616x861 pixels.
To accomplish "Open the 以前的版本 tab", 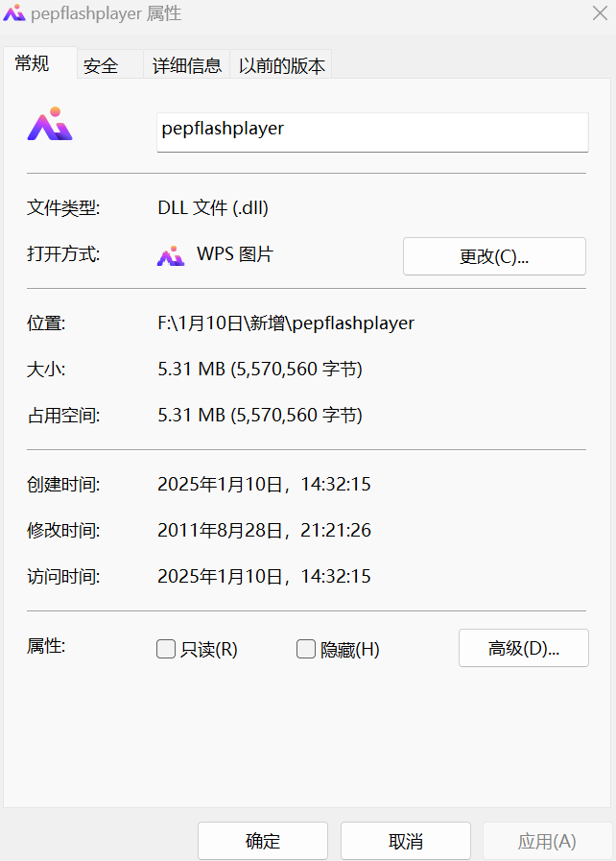I will (x=281, y=66).
